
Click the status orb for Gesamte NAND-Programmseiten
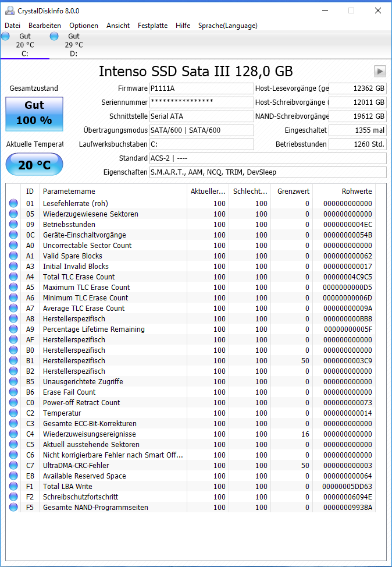tap(13, 508)
